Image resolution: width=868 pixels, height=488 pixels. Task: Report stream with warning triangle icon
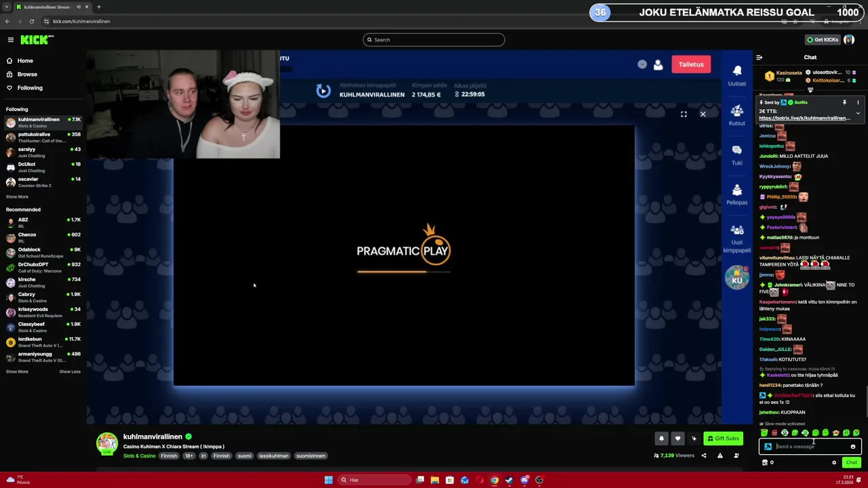pos(719,455)
